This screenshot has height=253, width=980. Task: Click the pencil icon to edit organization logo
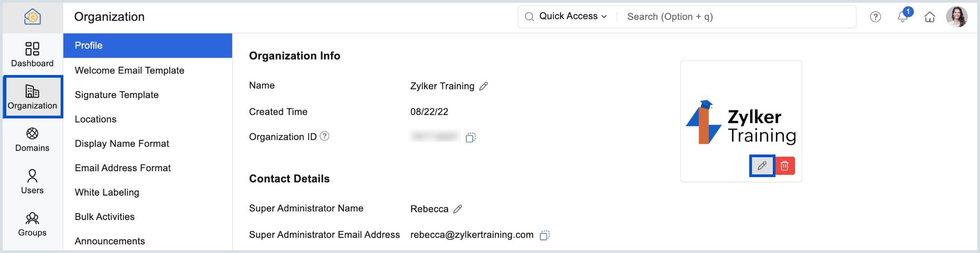762,166
